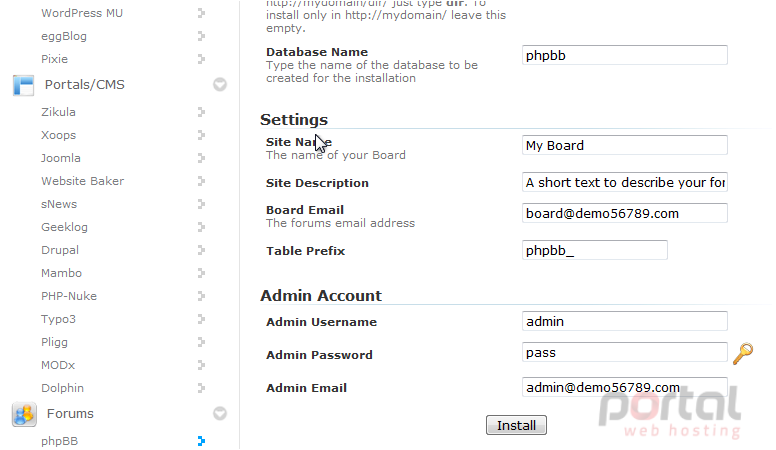
Task: Select MODx in the sidebar
Action: (x=58, y=365)
